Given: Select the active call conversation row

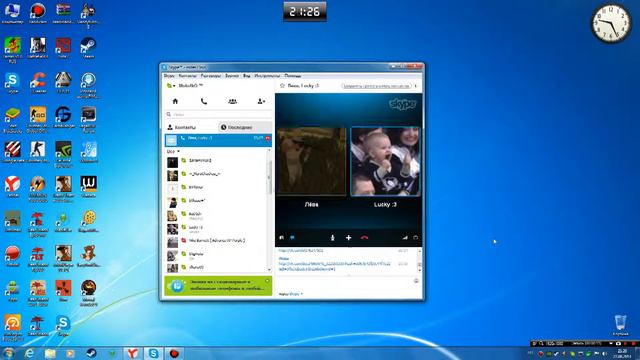Looking at the screenshot, I should point(218,140).
